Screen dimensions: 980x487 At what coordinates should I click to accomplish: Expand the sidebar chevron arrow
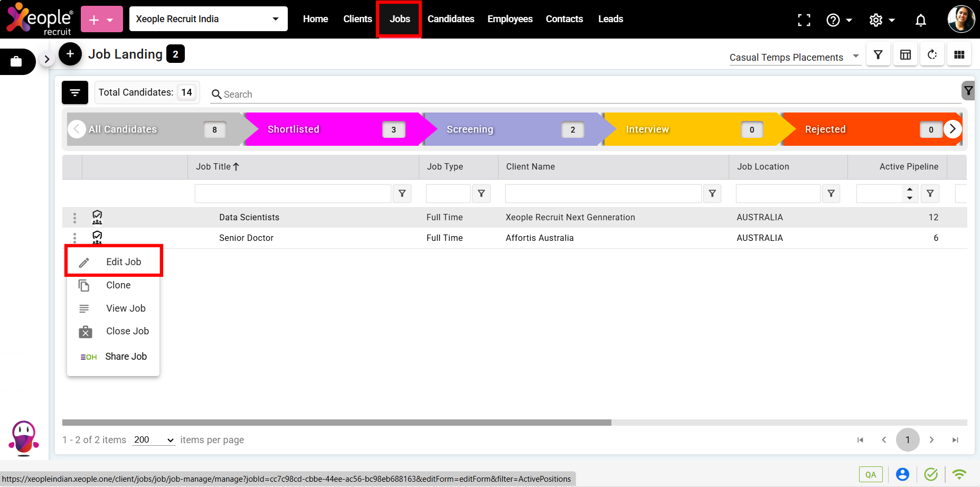click(x=47, y=59)
